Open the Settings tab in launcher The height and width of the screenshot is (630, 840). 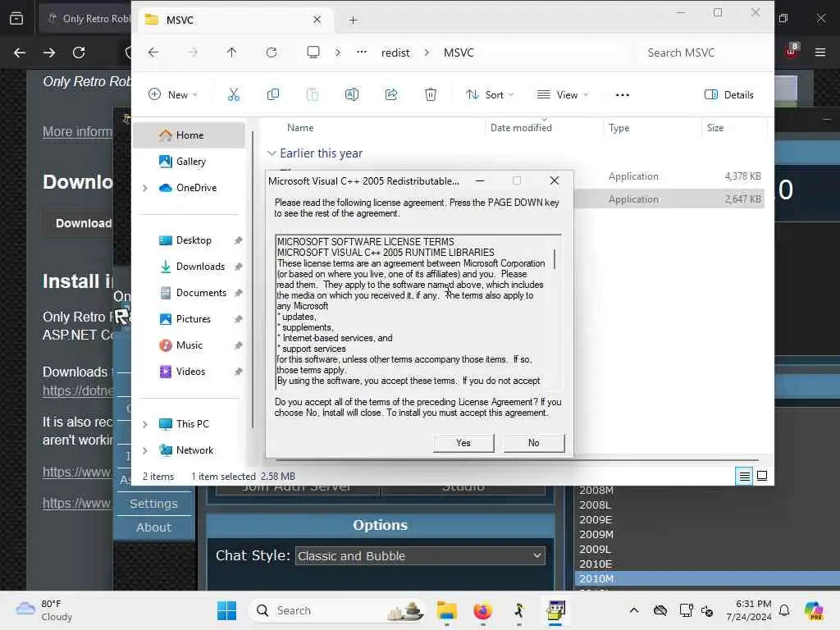pos(153,504)
